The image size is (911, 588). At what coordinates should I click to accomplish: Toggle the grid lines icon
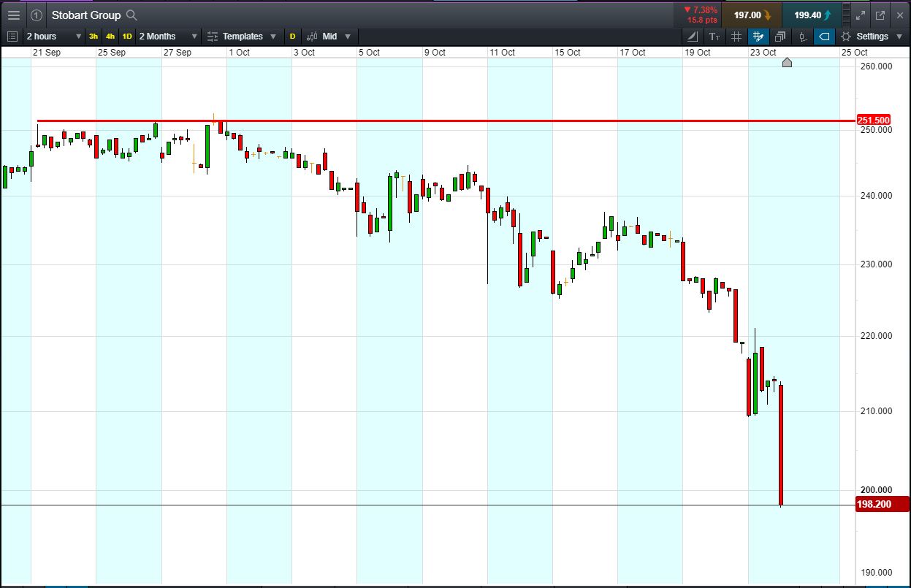[x=736, y=36]
